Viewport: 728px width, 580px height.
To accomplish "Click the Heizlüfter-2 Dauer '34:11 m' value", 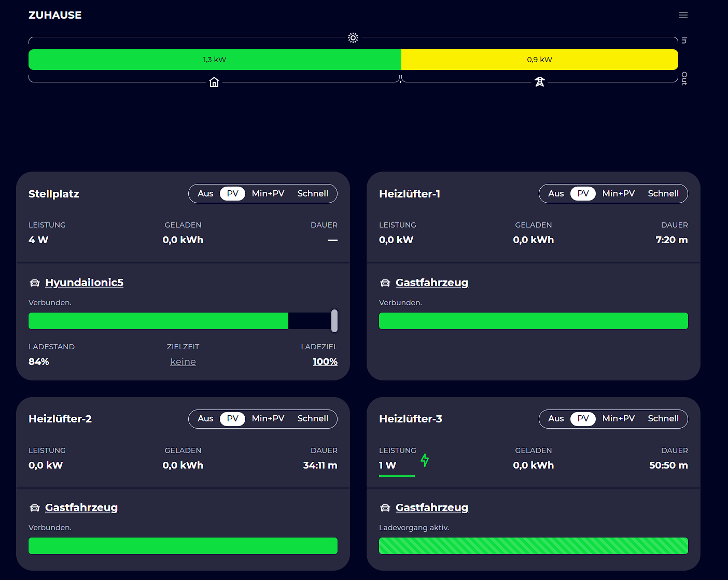I will [320, 465].
